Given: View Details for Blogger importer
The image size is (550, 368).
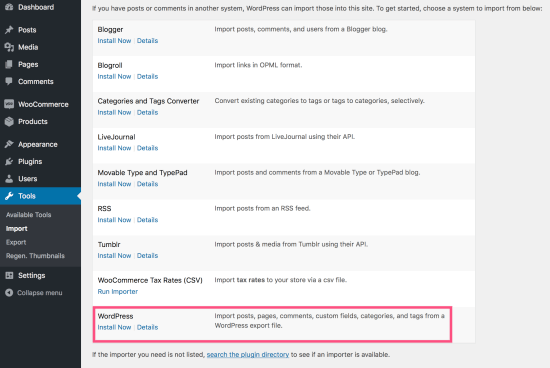Looking at the screenshot, I should click(147, 41).
